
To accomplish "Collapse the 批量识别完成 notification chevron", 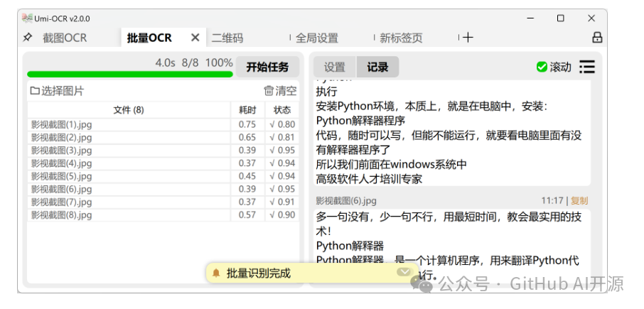I will pyautogui.click(x=404, y=272).
